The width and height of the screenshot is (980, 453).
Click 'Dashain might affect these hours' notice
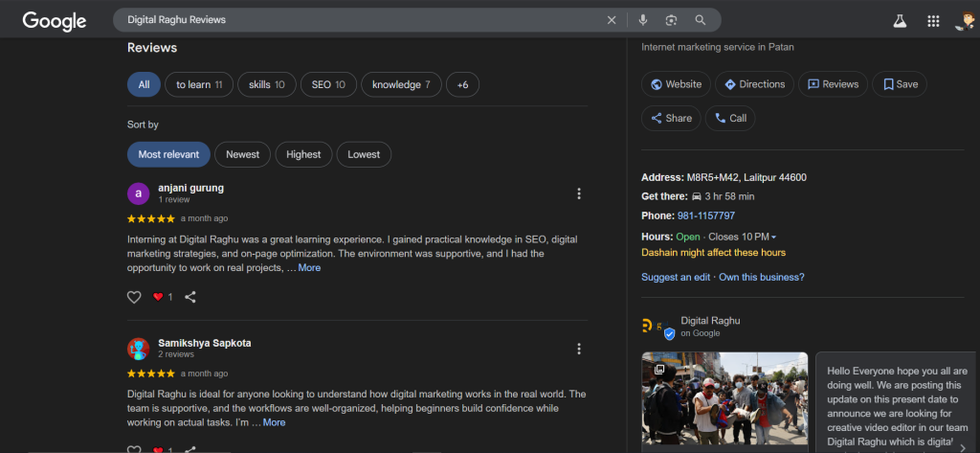[713, 253]
